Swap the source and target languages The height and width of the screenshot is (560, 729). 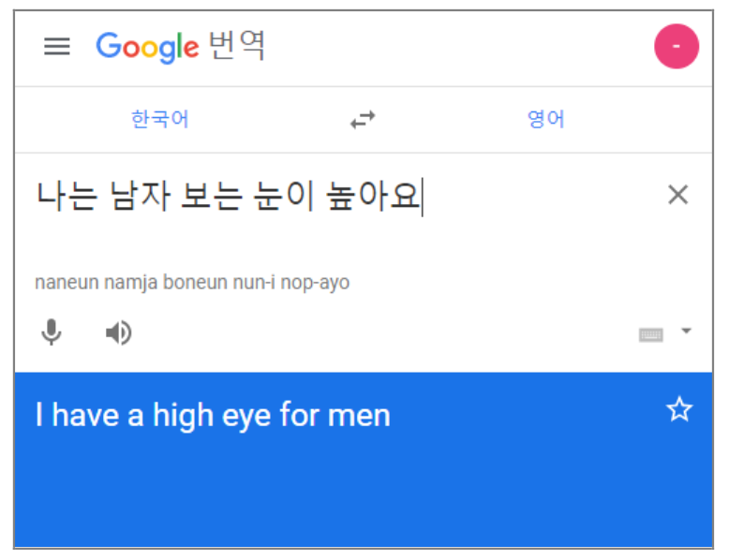(363, 120)
